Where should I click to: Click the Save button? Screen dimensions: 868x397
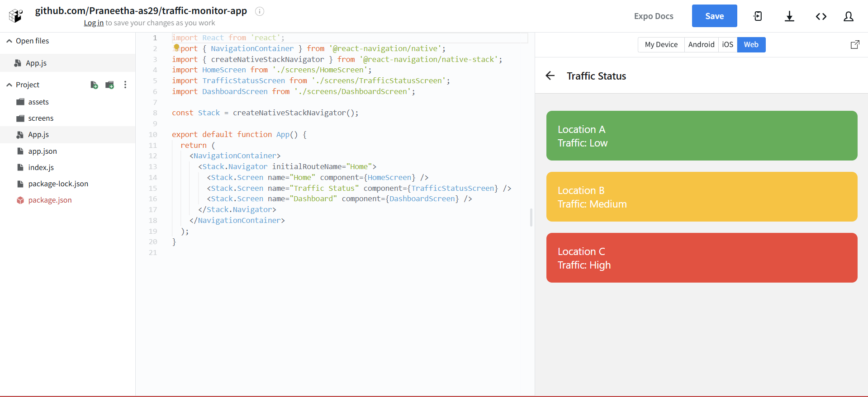(714, 16)
